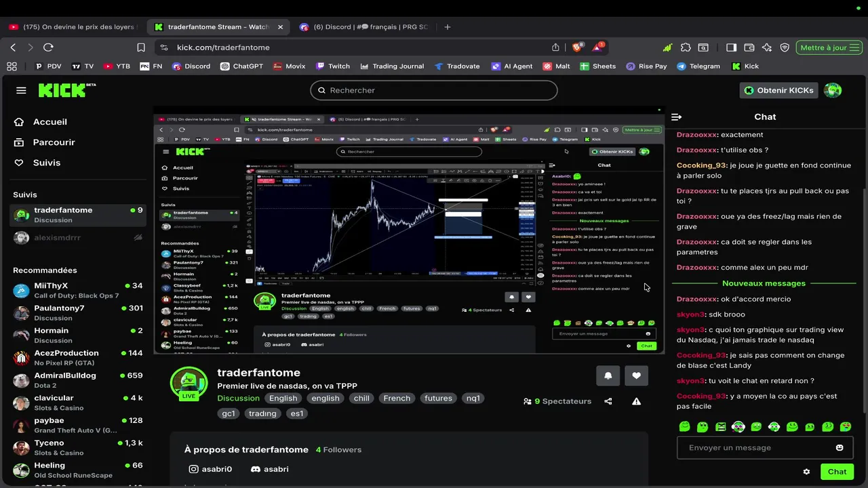Close the traderfantome Stream tab

tap(280, 27)
